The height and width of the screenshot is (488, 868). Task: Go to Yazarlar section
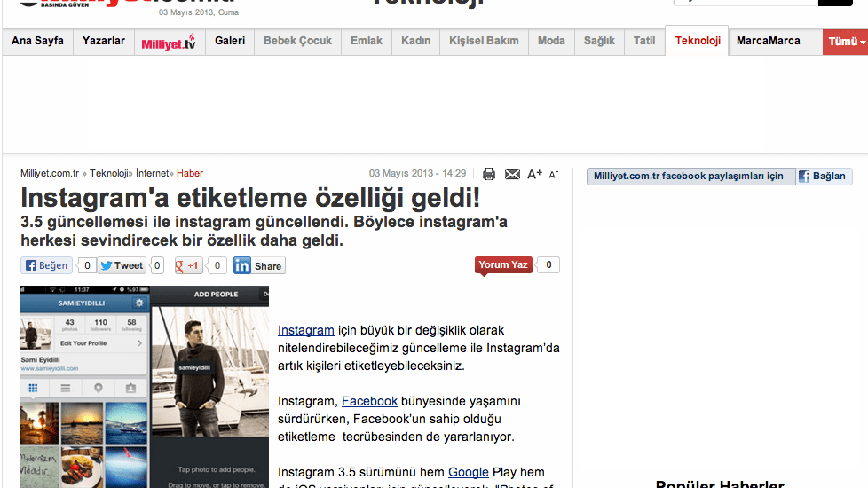point(104,41)
